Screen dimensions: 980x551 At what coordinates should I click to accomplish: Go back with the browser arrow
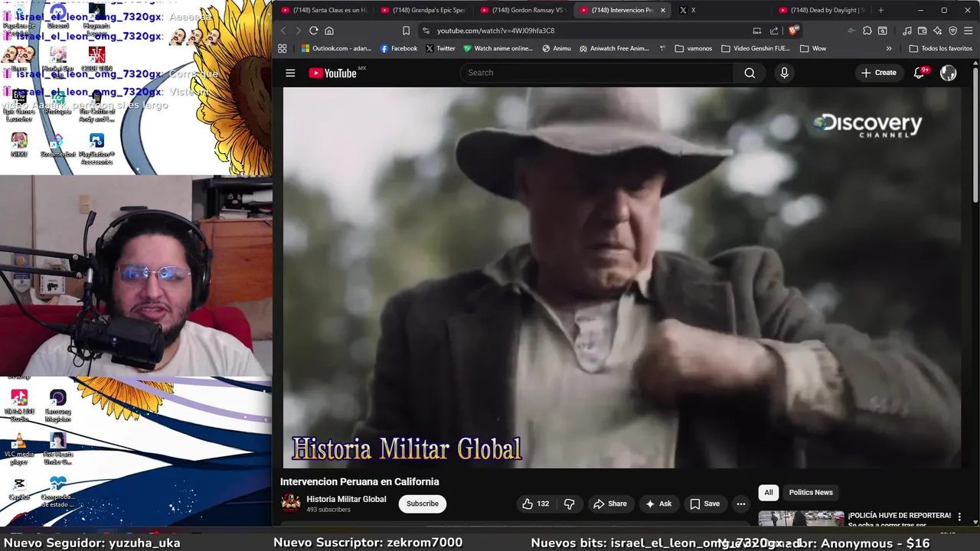click(283, 31)
